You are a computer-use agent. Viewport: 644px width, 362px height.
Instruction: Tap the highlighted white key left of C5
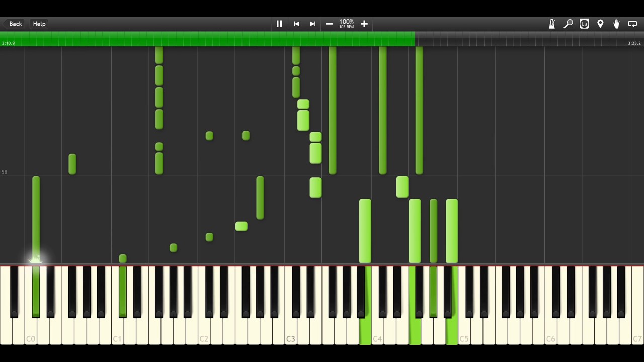(x=452, y=331)
